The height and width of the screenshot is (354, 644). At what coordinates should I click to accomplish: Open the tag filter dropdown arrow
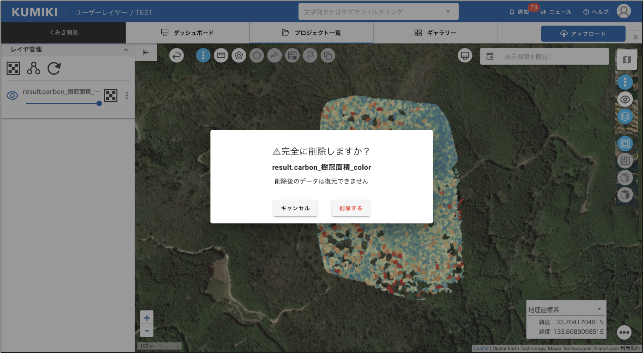[448, 12]
